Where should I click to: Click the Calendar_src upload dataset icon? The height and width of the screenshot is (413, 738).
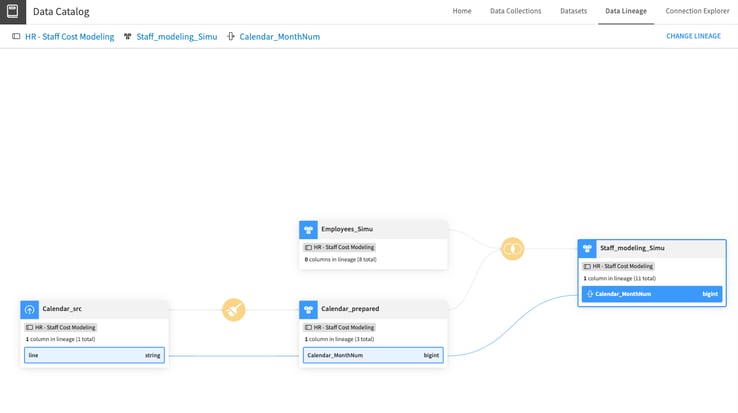30,309
